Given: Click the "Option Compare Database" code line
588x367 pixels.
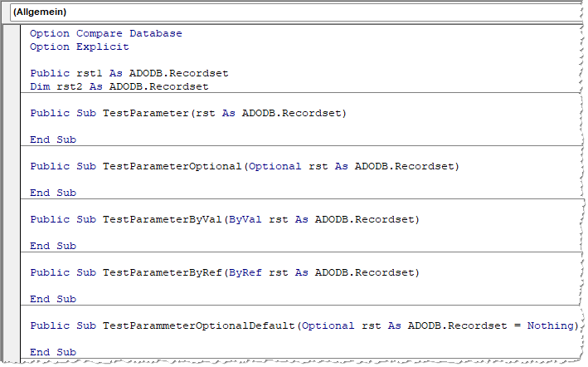Looking at the screenshot, I should (x=105, y=33).
